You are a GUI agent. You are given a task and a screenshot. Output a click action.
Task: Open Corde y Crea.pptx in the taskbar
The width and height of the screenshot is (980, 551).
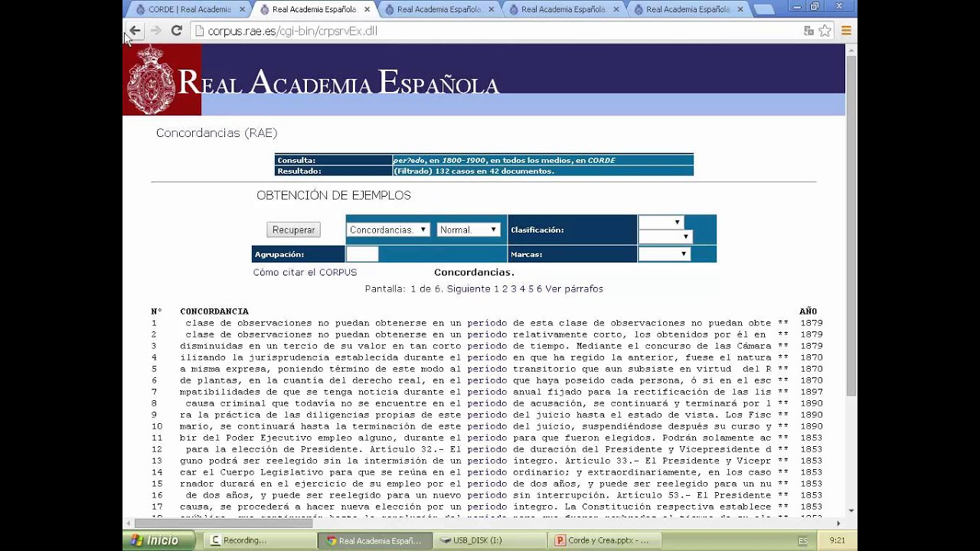(x=604, y=540)
